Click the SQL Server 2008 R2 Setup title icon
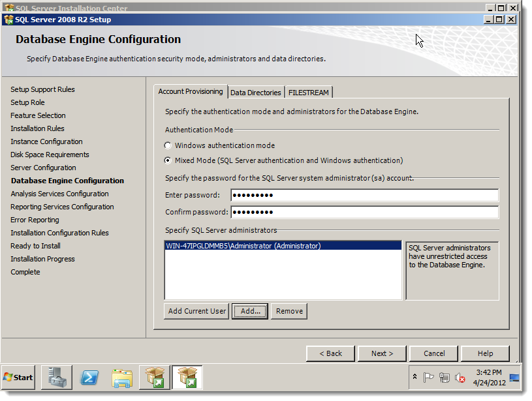This screenshot has width=532, height=401. 8,20
